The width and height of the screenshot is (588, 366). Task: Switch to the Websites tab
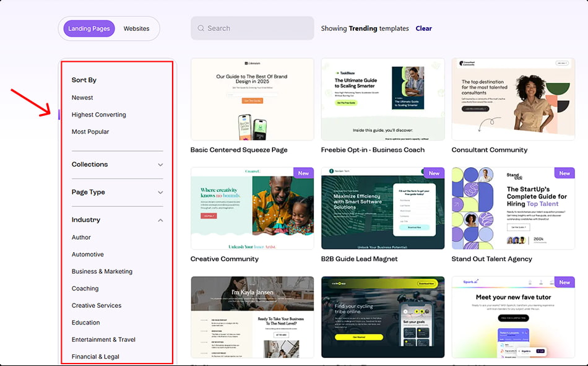136,28
